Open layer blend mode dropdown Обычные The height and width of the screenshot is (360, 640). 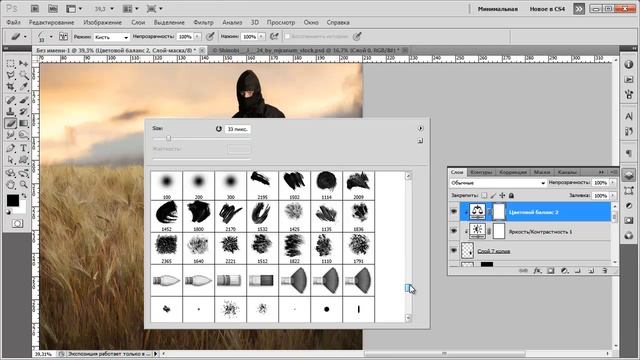coord(498,183)
